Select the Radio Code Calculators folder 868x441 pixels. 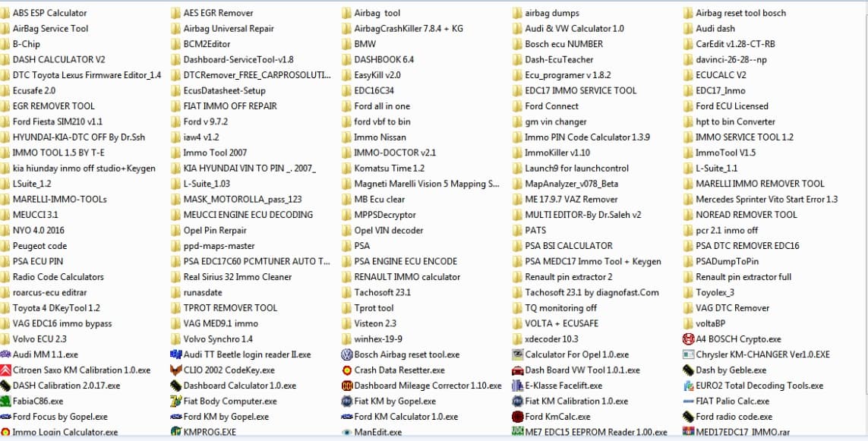coord(52,276)
